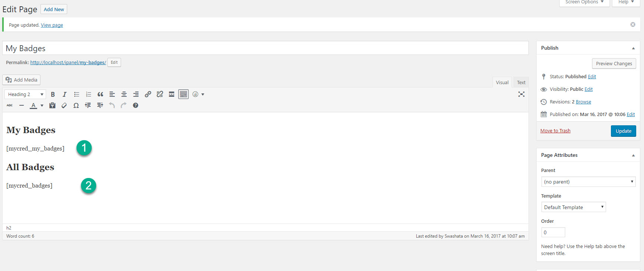Open keyboard shortcuts help icon
This screenshot has height=271, width=644.
pyautogui.click(x=136, y=106)
